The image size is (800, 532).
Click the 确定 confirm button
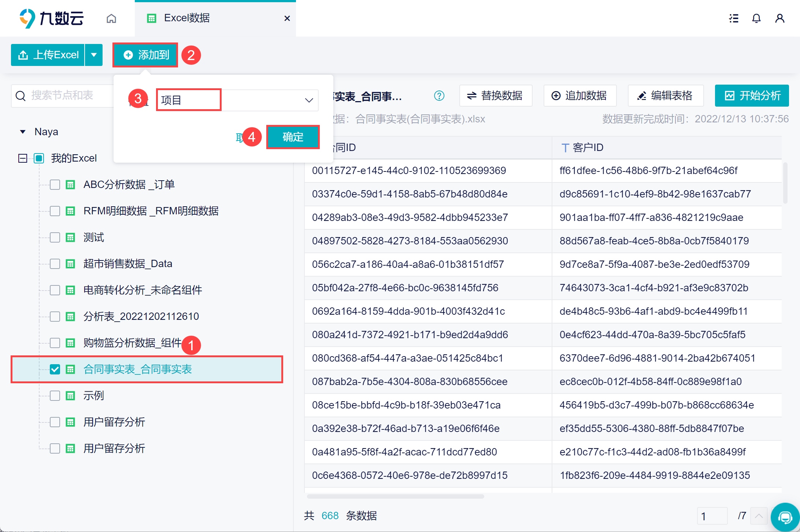(x=293, y=137)
